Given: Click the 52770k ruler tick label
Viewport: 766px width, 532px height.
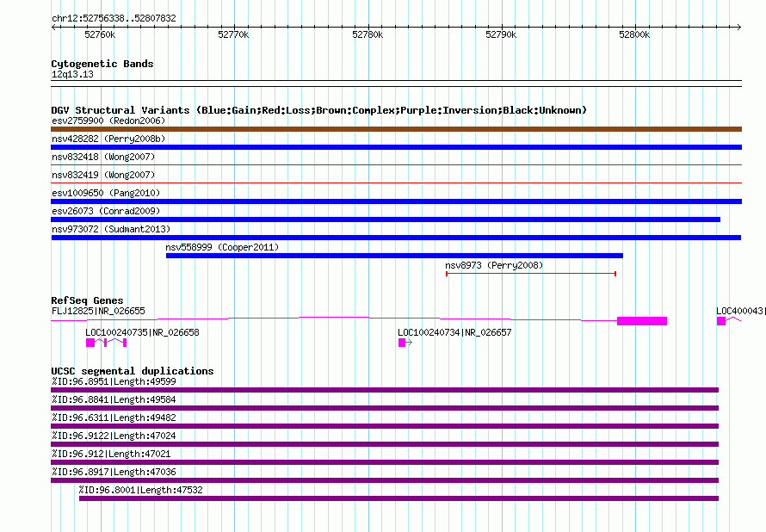Looking at the screenshot, I should click(x=233, y=34).
